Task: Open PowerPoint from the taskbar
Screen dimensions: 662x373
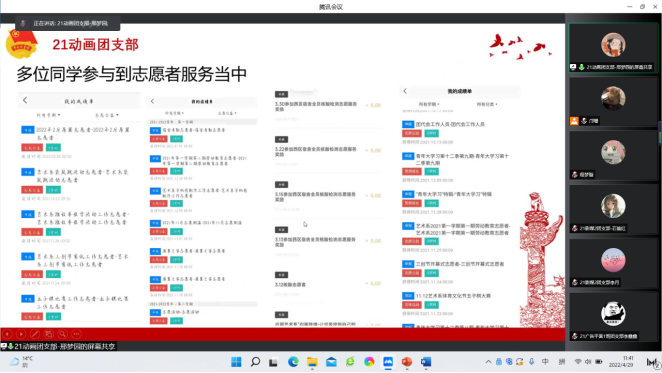Action: (407, 362)
